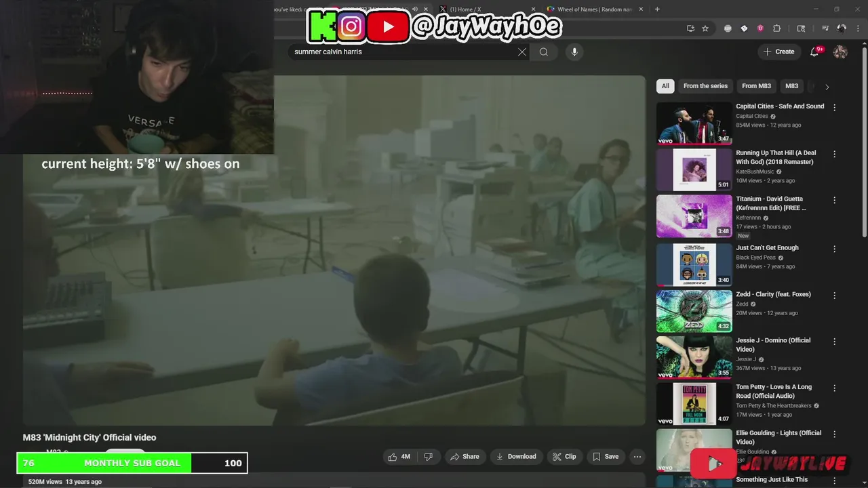Select the All filter chip

pos(665,86)
